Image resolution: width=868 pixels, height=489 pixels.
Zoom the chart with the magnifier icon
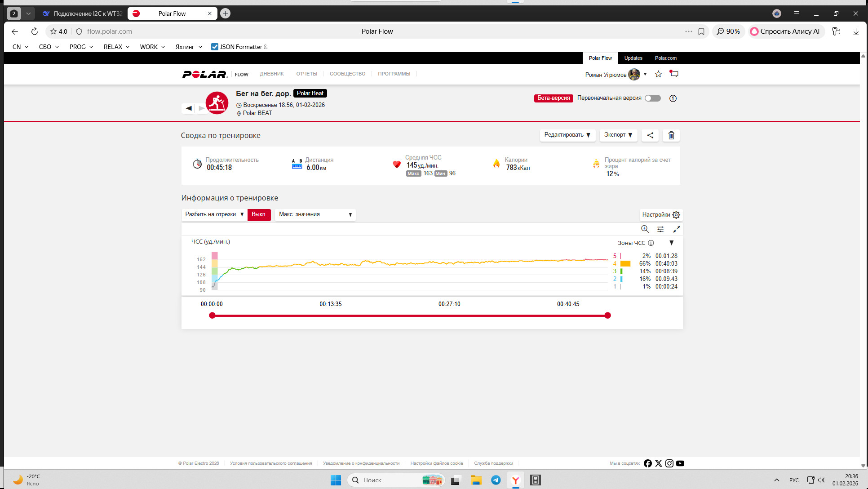(x=645, y=229)
